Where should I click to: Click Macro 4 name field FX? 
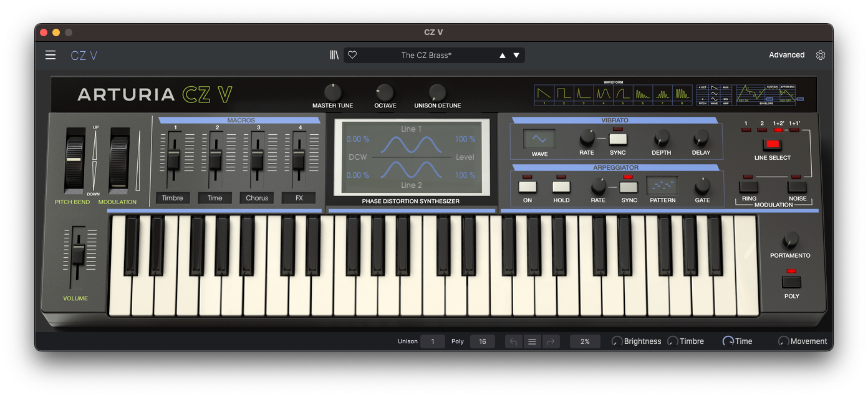coord(299,198)
